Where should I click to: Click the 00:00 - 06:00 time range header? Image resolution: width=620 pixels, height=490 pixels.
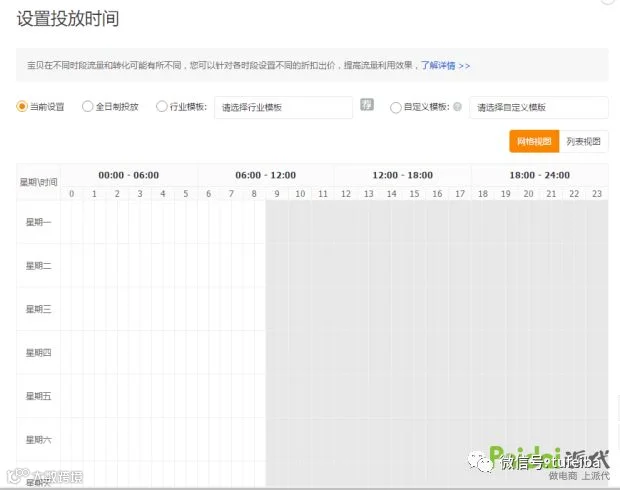click(129, 175)
